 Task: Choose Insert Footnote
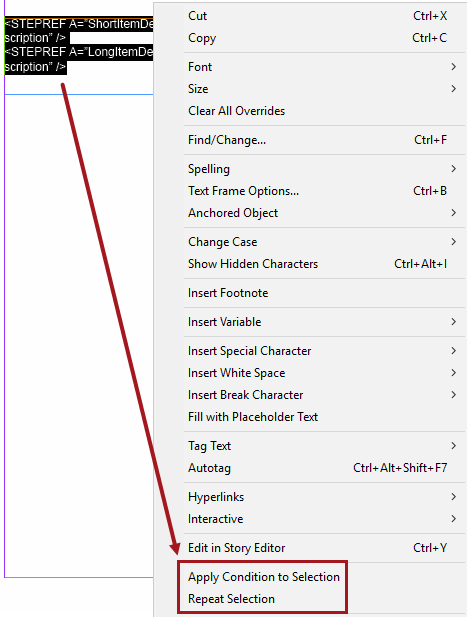309,293
